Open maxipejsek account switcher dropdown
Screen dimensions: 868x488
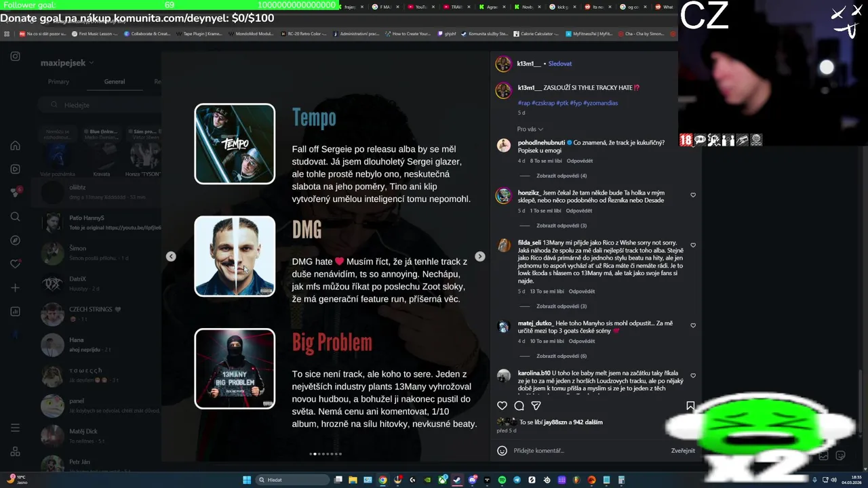click(x=67, y=63)
